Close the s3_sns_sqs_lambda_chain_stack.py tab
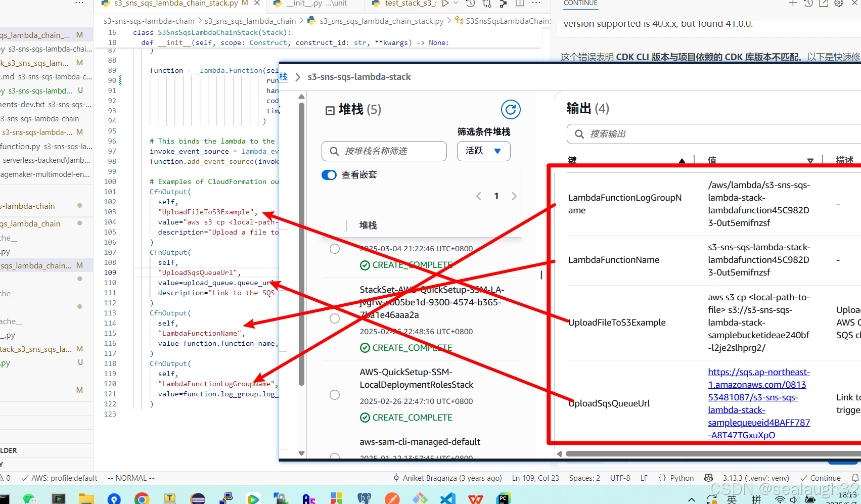Viewport: 861px width, 504px height. (x=257, y=4)
